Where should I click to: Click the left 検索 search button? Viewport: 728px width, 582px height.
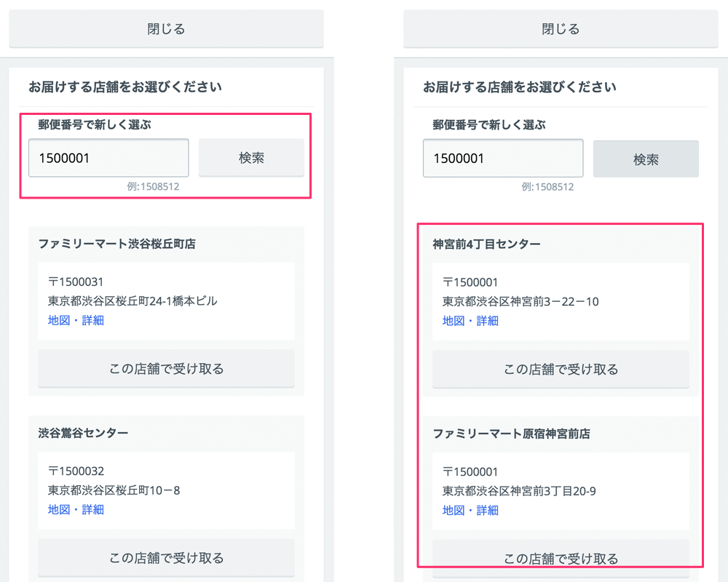(x=251, y=157)
